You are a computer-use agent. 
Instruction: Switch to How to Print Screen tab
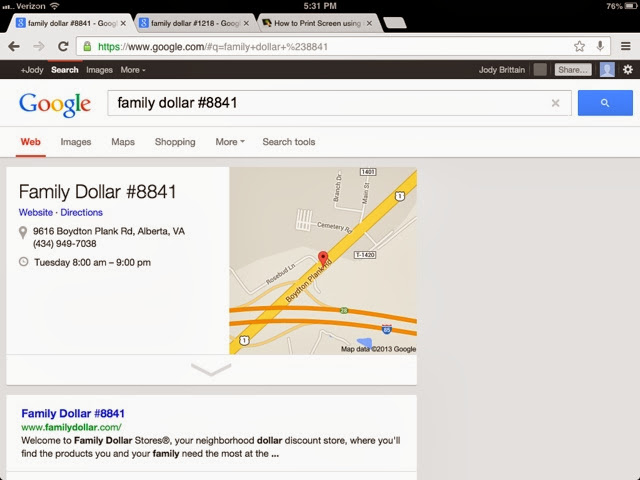point(317,23)
